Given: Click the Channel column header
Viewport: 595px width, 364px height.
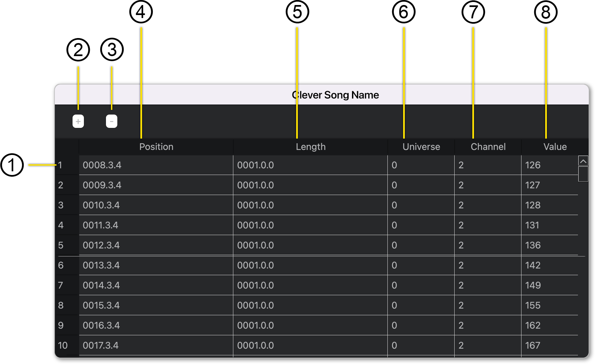Looking at the screenshot, I should (488, 147).
